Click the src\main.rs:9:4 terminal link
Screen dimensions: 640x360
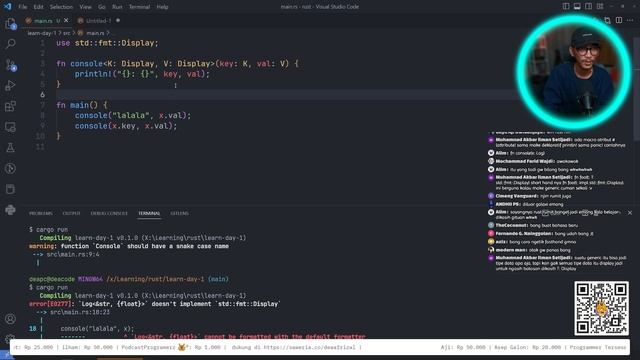(x=73, y=254)
